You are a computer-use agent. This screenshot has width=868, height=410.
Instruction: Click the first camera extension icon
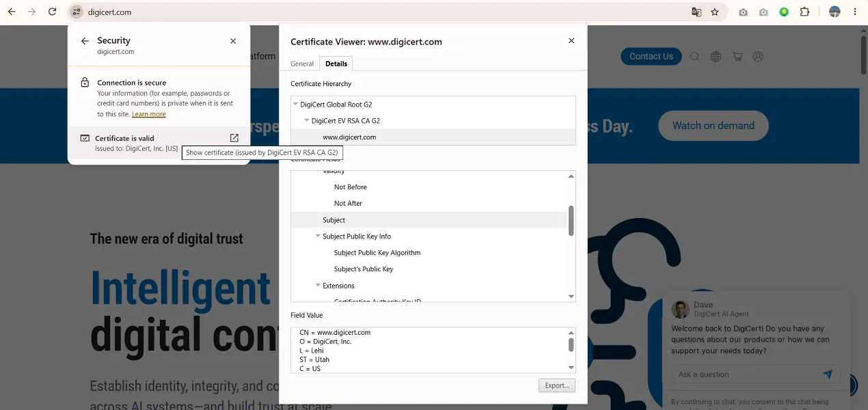click(x=743, y=12)
